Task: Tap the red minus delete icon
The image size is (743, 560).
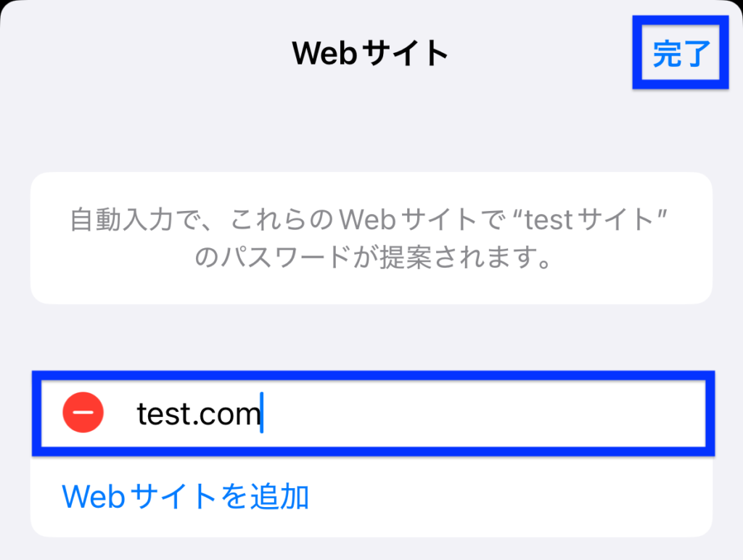Action: point(83,412)
